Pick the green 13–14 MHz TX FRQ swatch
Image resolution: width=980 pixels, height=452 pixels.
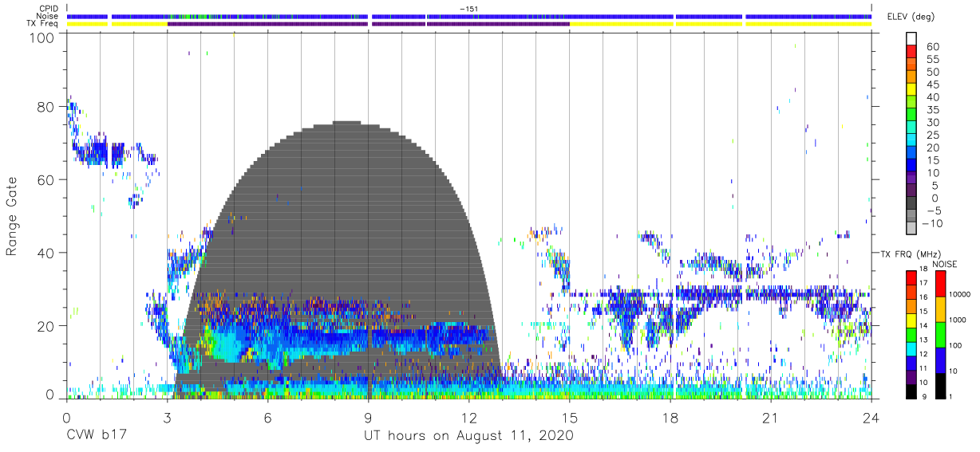(911, 334)
